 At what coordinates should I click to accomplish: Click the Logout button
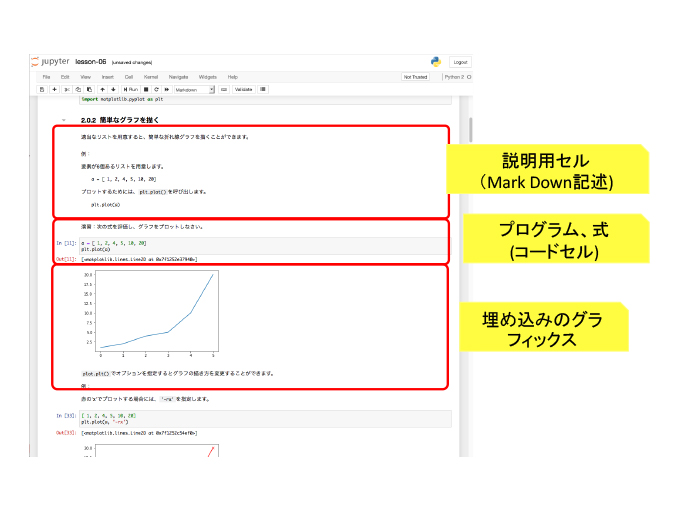(x=460, y=62)
